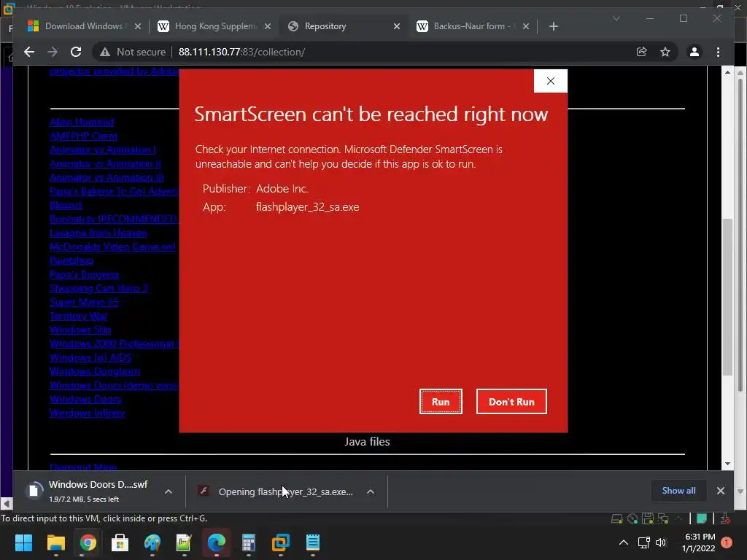The width and height of the screenshot is (747, 560).
Task: Close the Hong Kong Supplement tab
Action: [x=268, y=26]
